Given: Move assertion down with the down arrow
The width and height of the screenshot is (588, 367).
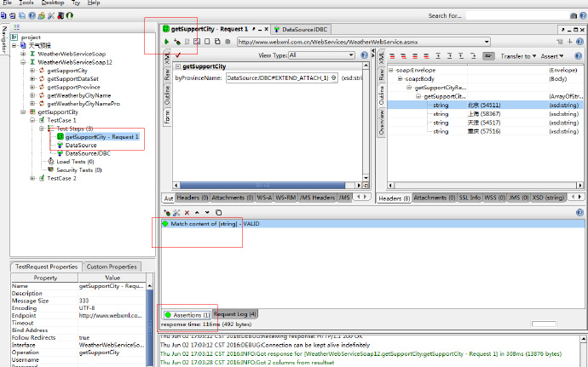Looking at the screenshot, I should coord(207,213).
